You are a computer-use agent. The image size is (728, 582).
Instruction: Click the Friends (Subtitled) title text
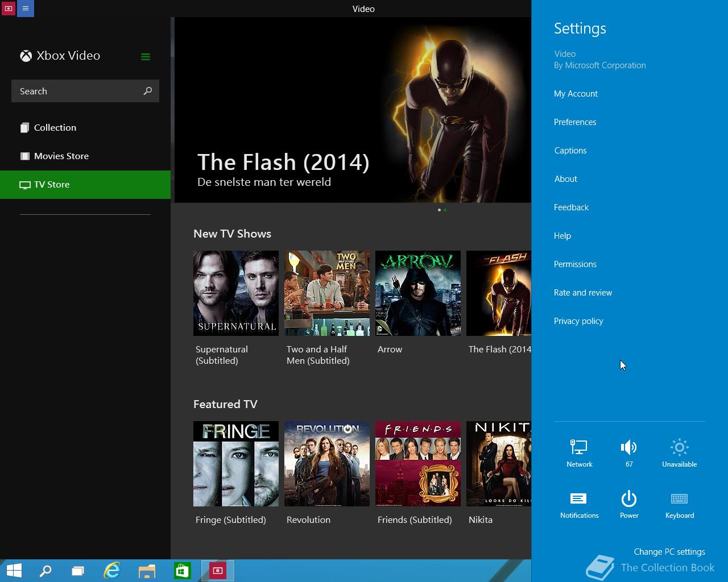coord(415,520)
